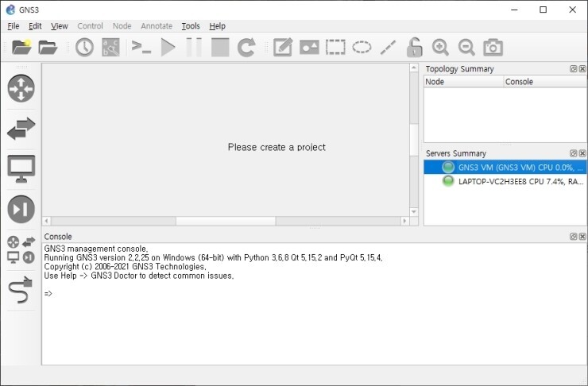Float the Topology Summary panel
The height and width of the screenshot is (386, 588).
574,68
